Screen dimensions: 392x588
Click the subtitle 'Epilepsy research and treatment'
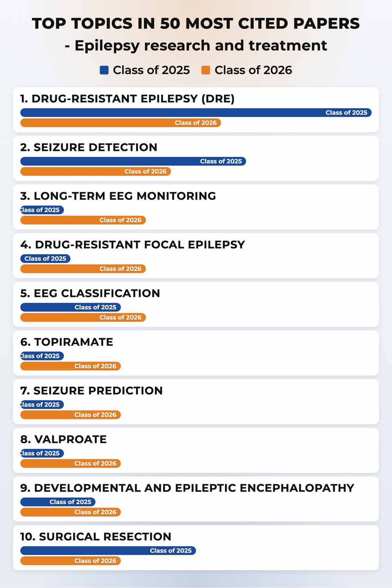(201, 46)
